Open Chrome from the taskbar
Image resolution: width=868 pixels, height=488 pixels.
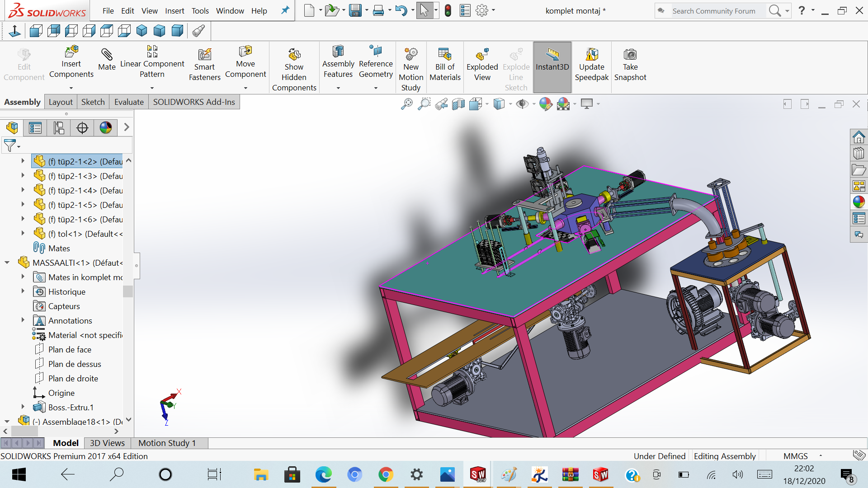(x=385, y=474)
